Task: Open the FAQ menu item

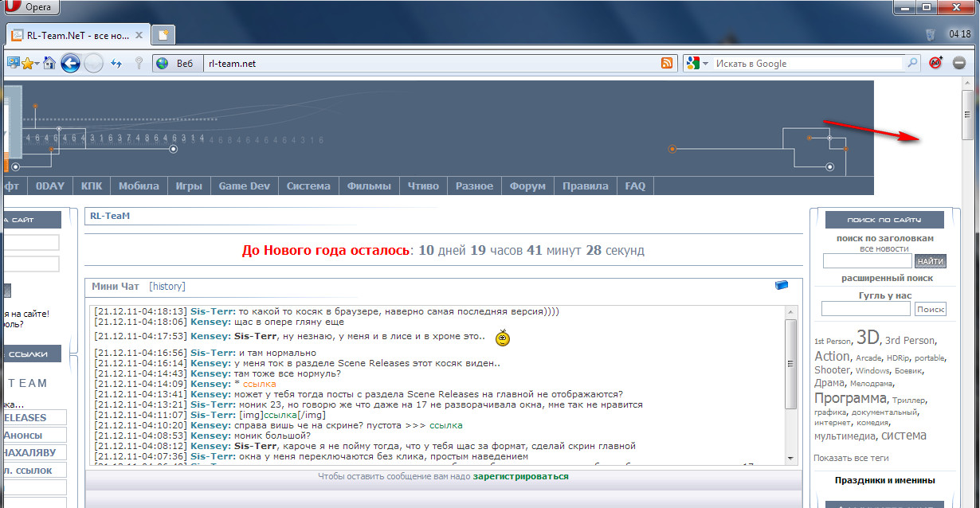Action: point(635,186)
